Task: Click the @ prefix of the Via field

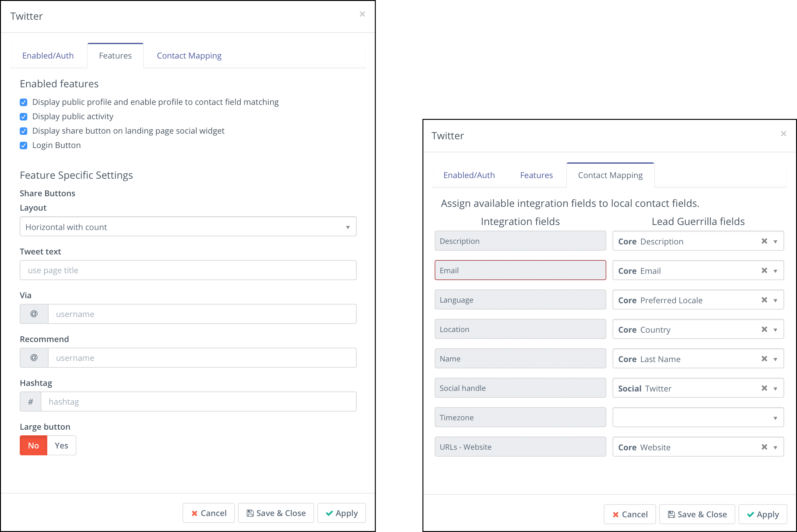Action: [34, 314]
